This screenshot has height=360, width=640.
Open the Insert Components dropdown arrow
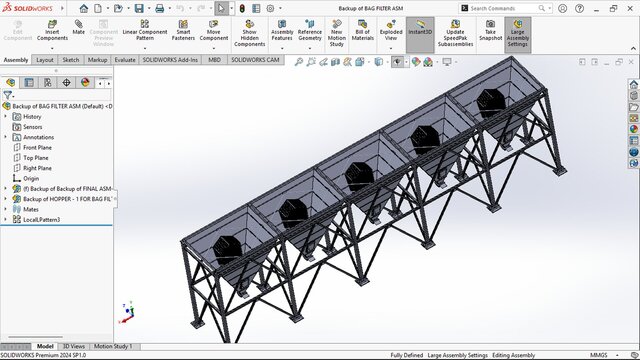click(52, 48)
